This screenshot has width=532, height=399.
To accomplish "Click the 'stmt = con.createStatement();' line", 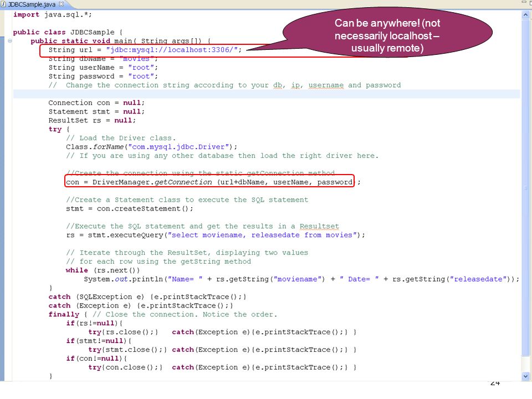I will 130,209.
